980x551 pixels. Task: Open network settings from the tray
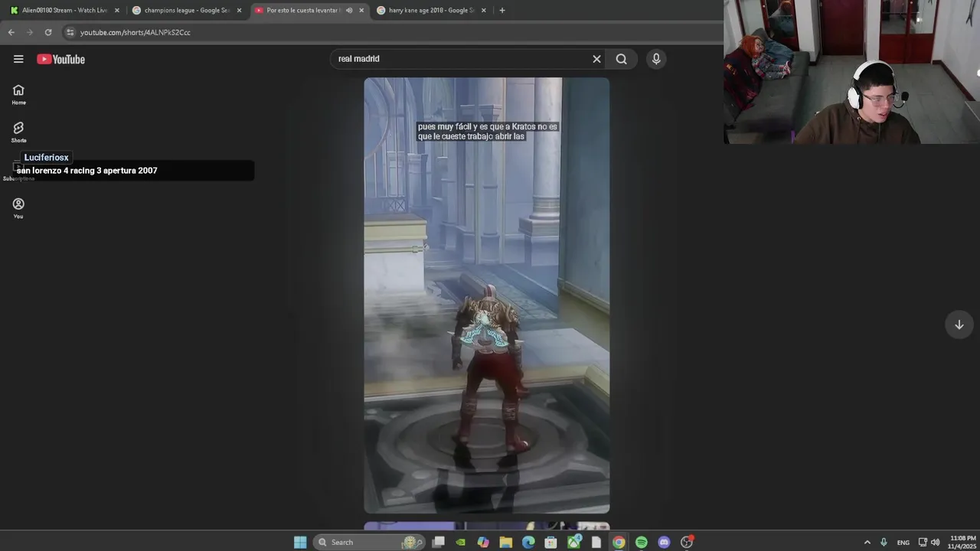[x=923, y=542]
